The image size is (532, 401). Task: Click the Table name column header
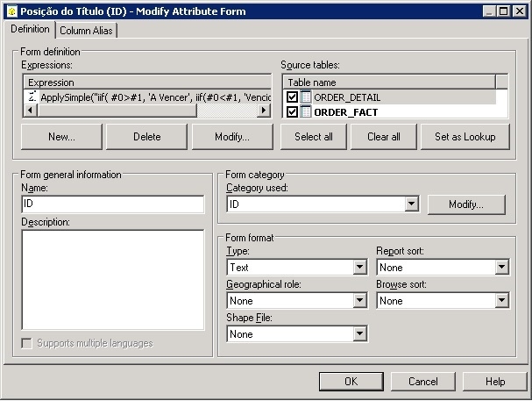point(389,82)
